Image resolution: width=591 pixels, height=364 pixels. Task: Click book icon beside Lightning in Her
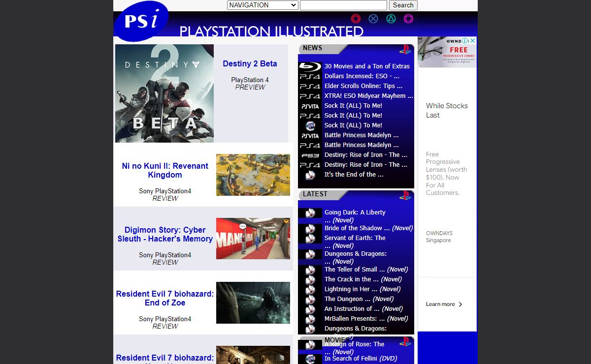pos(310,290)
